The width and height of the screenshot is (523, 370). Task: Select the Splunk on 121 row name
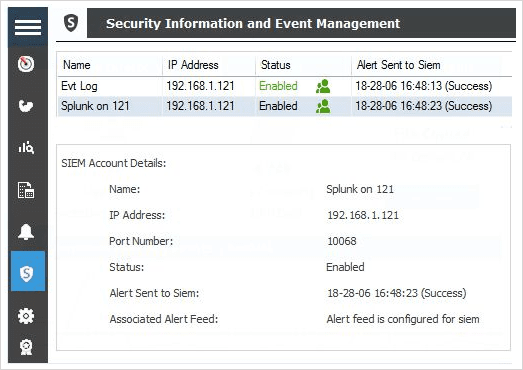tap(95, 106)
